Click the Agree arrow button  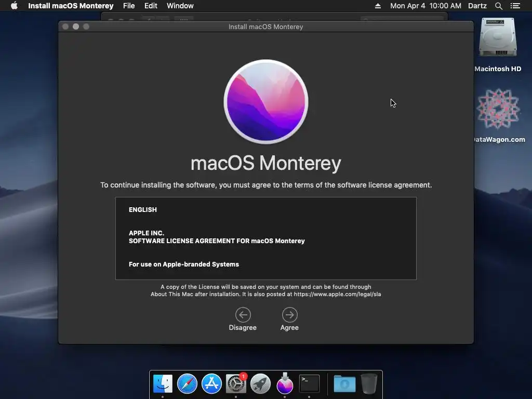(289, 315)
